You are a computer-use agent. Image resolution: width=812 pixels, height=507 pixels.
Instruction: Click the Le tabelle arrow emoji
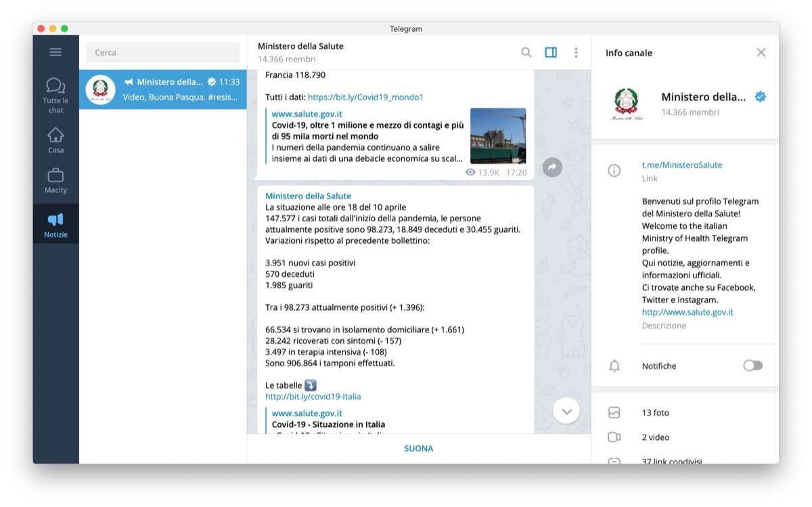coord(310,385)
